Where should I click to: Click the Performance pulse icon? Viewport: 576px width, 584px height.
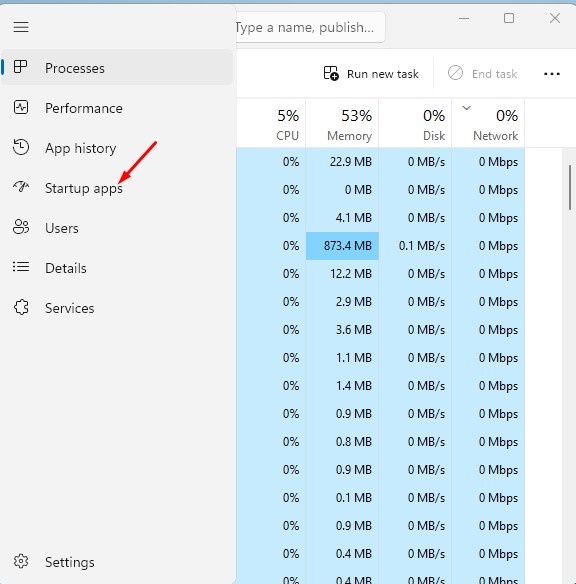point(21,107)
